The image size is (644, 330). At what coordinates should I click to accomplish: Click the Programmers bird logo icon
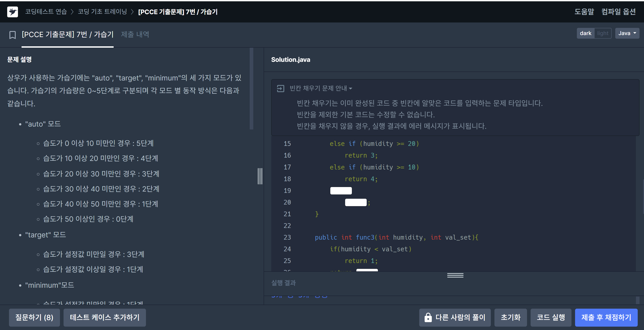(13, 12)
